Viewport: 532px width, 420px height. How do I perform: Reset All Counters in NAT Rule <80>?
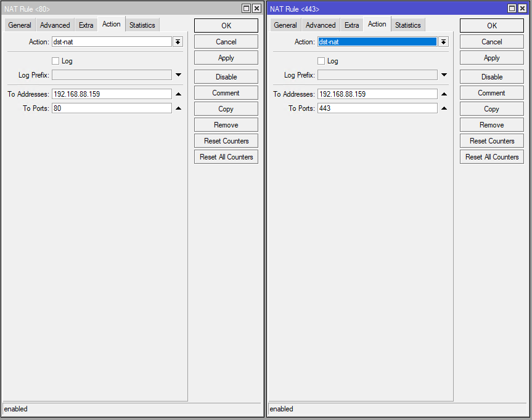[x=226, y=157]
